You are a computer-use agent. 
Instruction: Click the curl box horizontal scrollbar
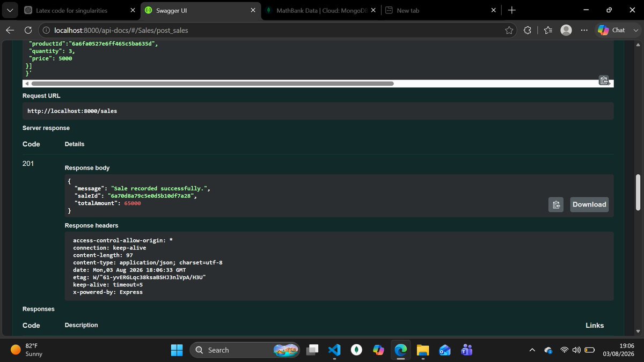click(x=213, y=84)
